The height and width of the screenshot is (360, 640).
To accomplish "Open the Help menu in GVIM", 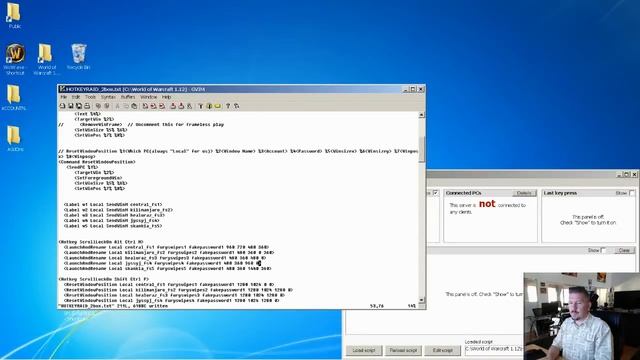I will tap(167, 97).
